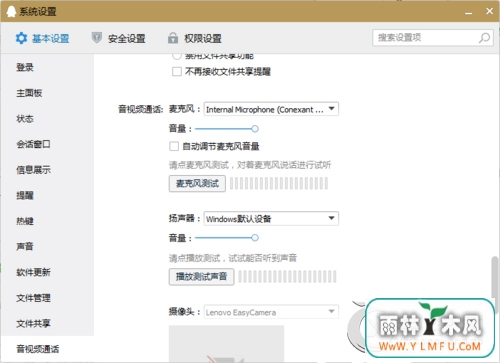Click the 播放测试声音 button
The width and height of the screenshot is (500, 363).
click(201, 277)
